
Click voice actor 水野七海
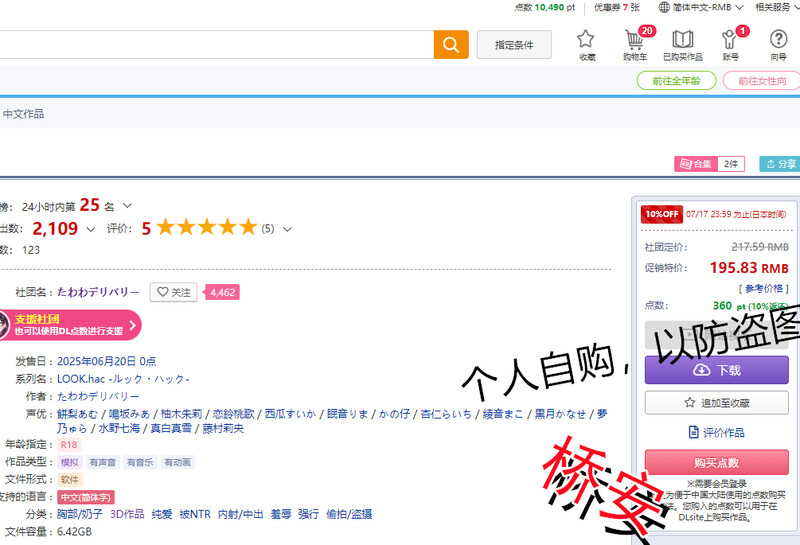tap(119, 428)
